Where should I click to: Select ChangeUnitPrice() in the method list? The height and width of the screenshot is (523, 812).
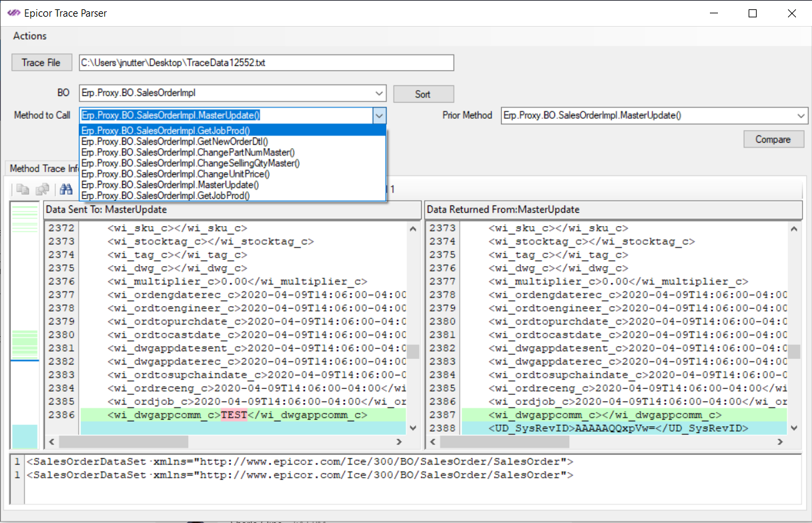233,173
